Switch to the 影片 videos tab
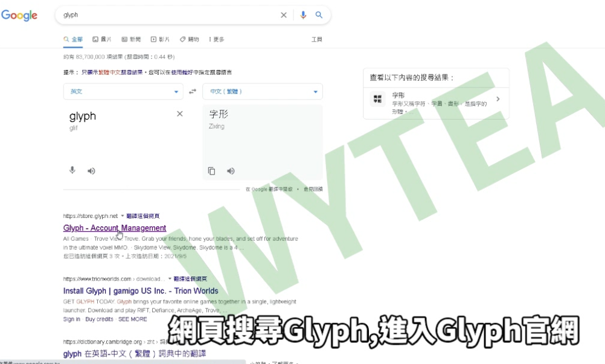605x364 pixels. (160, 39)
